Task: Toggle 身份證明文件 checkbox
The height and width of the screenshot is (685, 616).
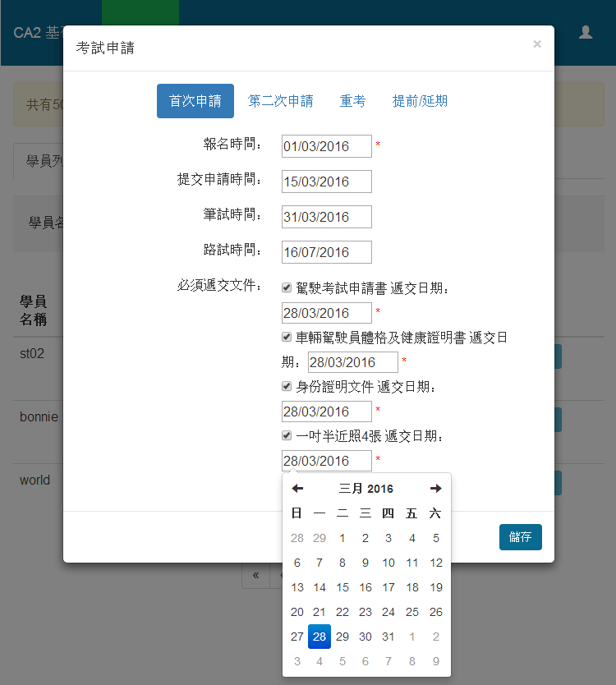Action: point(287,387)
